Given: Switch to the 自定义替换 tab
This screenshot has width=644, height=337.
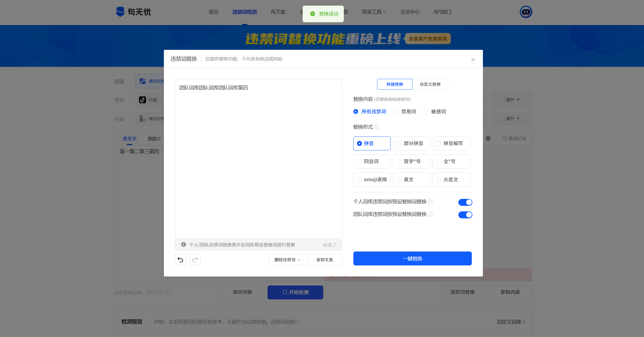Looking at the screenshot, I should click(430, 84).
